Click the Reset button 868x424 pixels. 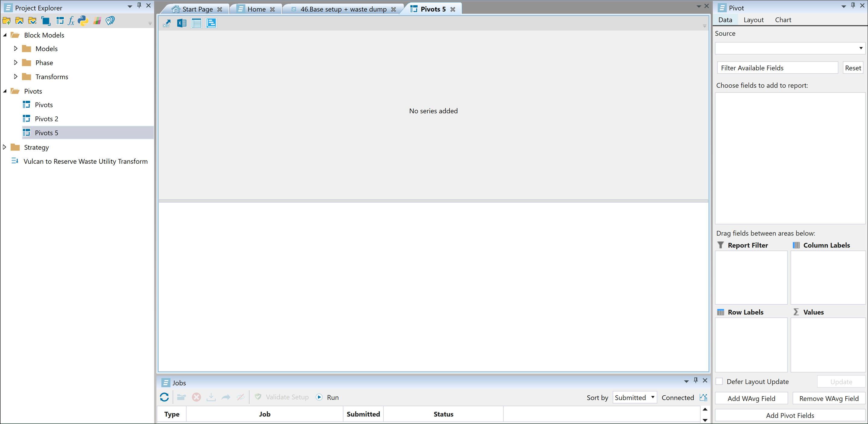[853, 68]
